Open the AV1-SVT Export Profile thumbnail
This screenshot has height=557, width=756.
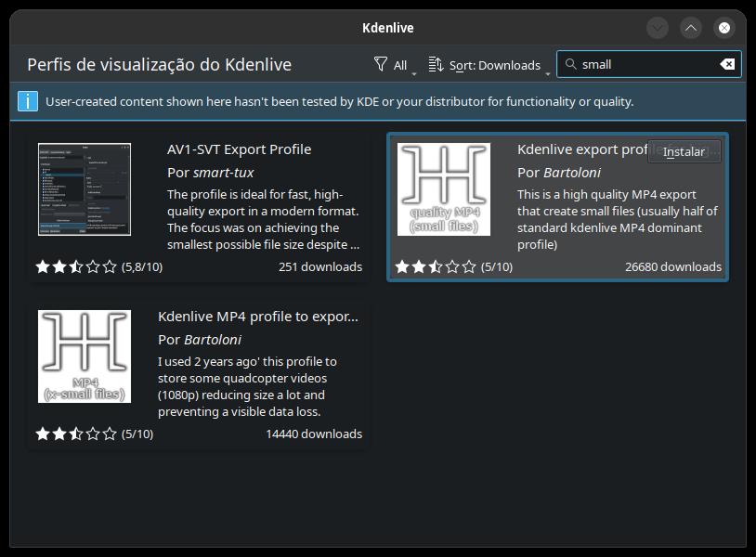pyautogui.click(x=85, y=189)
